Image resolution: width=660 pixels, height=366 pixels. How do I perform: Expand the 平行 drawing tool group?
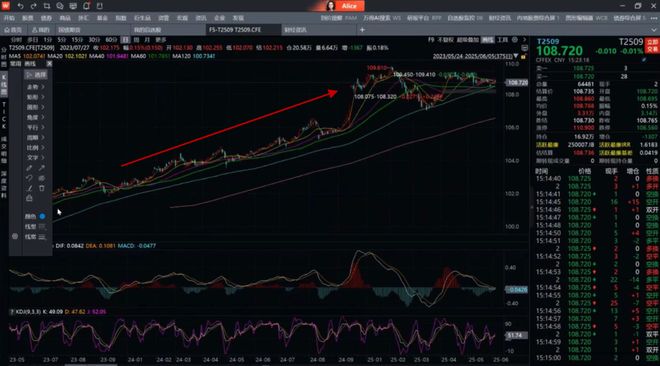[36, 127]
